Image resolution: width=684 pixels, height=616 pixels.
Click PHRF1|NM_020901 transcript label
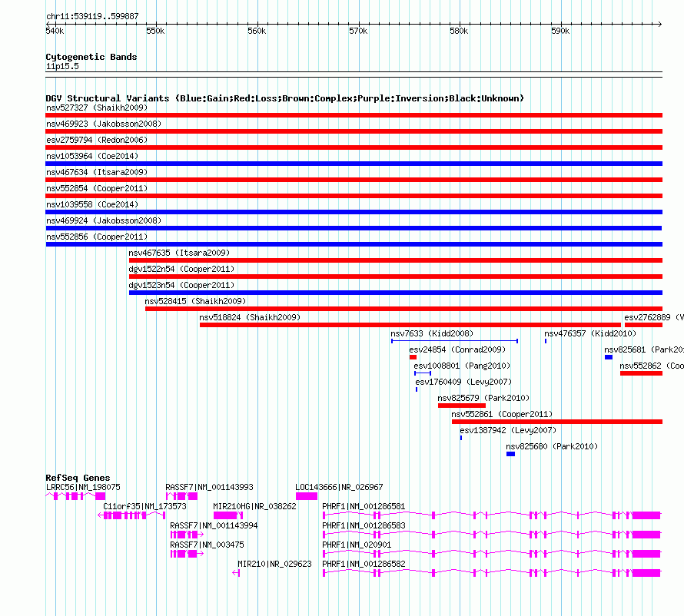click(357, 545)
